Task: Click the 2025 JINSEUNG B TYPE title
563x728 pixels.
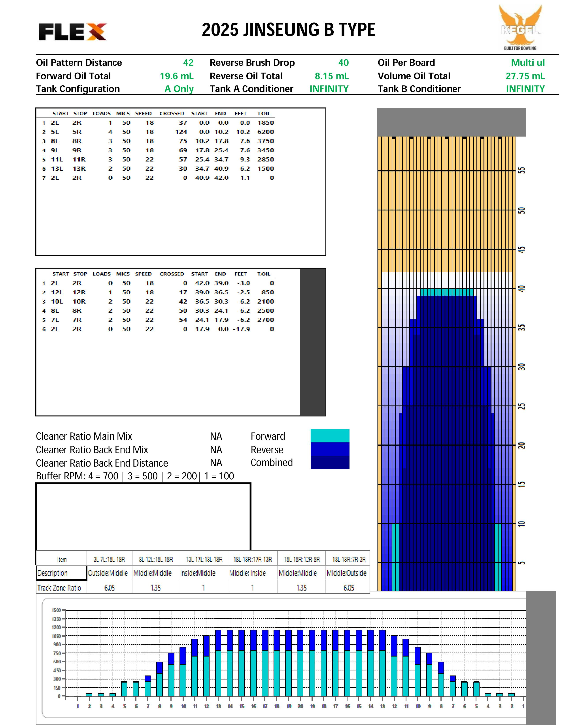Action: [x=289, y=29]
